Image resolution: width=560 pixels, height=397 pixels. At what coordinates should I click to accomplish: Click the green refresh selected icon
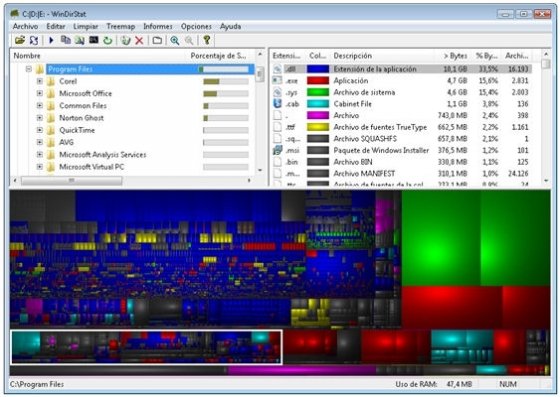(x=108, y=40)
